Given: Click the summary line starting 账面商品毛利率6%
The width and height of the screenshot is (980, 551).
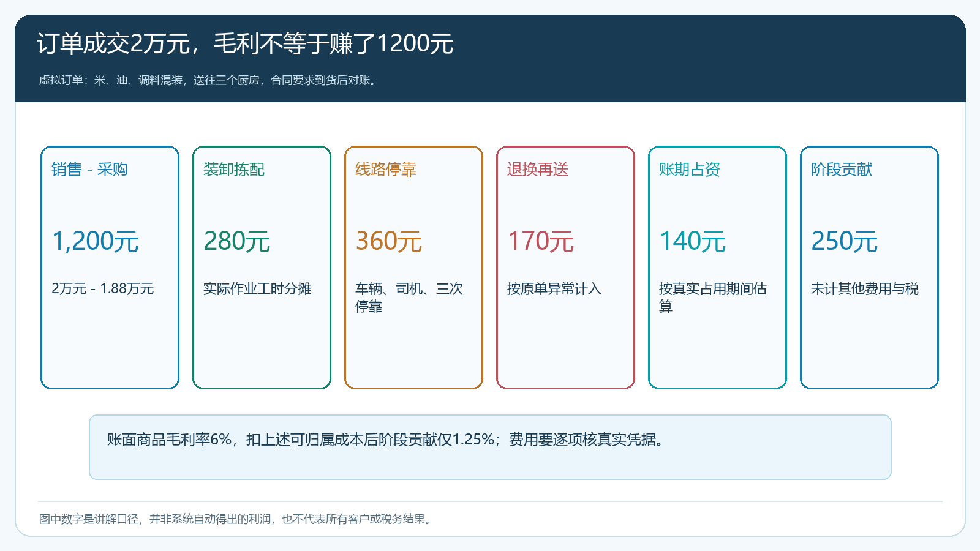Looking at the screenshot, I should (387, 440).
